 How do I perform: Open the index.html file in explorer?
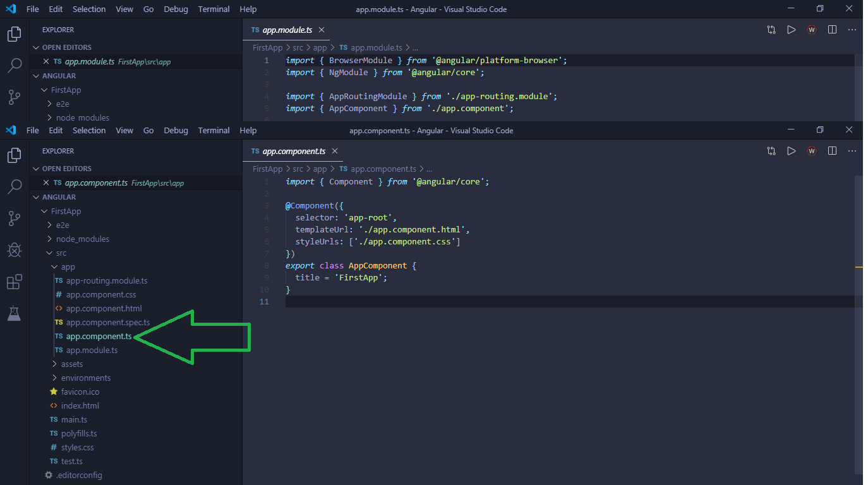[80, 405]
